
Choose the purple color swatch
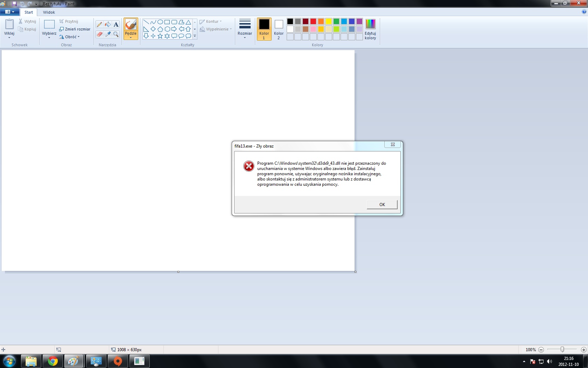[x=359, y=21]
